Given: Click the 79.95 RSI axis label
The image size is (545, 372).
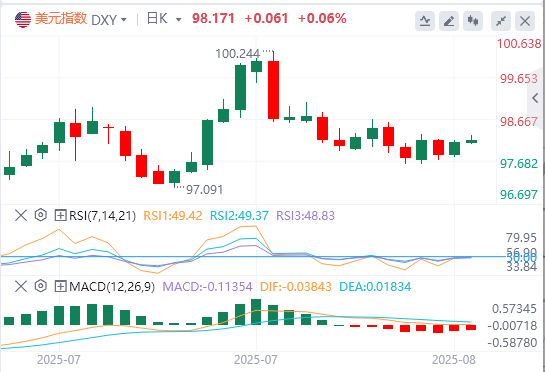Looking at the screenshot, I should click(521, 238).
